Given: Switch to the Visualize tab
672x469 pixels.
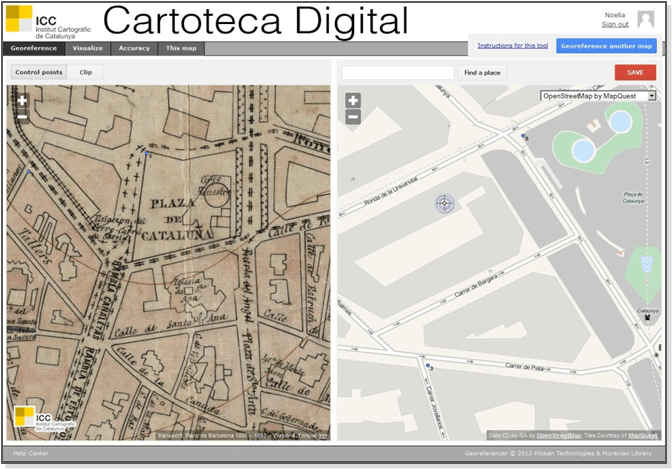Looking at the screenshot, I should [x=88, y=48].
